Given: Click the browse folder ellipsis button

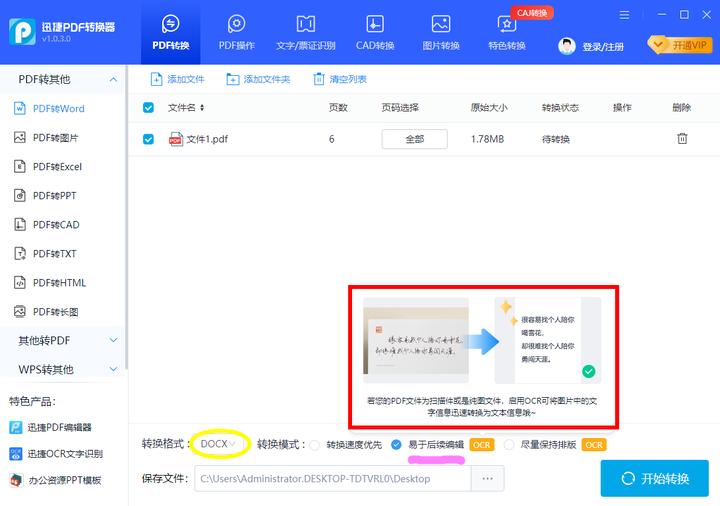Looking at the screenshot, I should [x=488, y=478].
